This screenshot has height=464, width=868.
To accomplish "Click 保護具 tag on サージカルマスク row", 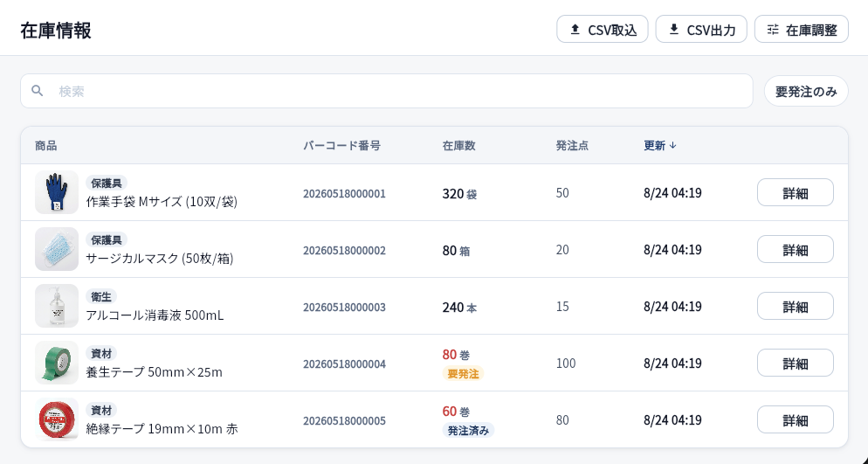I will [107, 239].
